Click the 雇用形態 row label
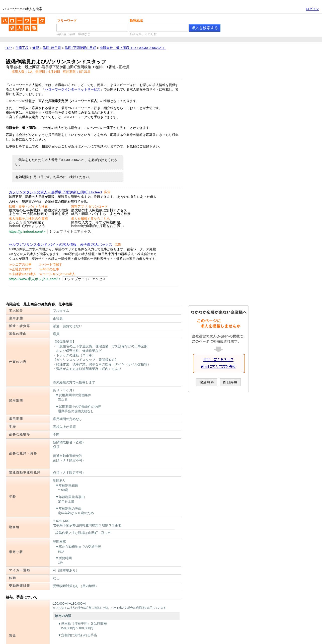The height and width of the screenshot is (644, 322). point(16,318)
